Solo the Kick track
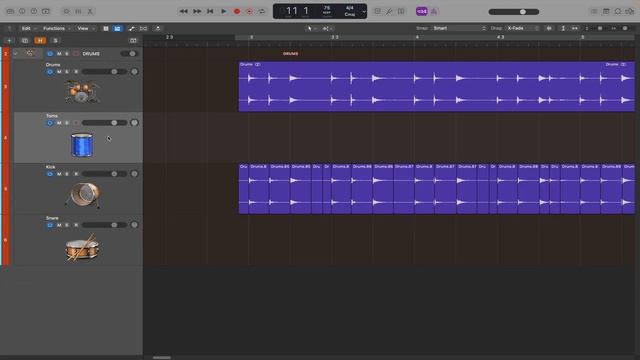This screenshot has width=640, height=360. [x=67, y=174]
